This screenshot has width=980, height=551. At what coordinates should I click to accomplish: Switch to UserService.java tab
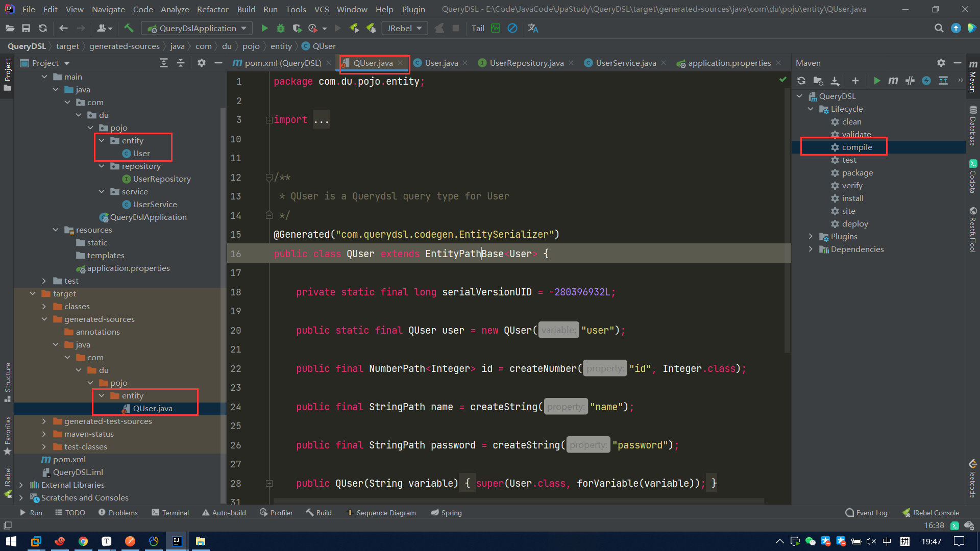click(x=625, y=63)
